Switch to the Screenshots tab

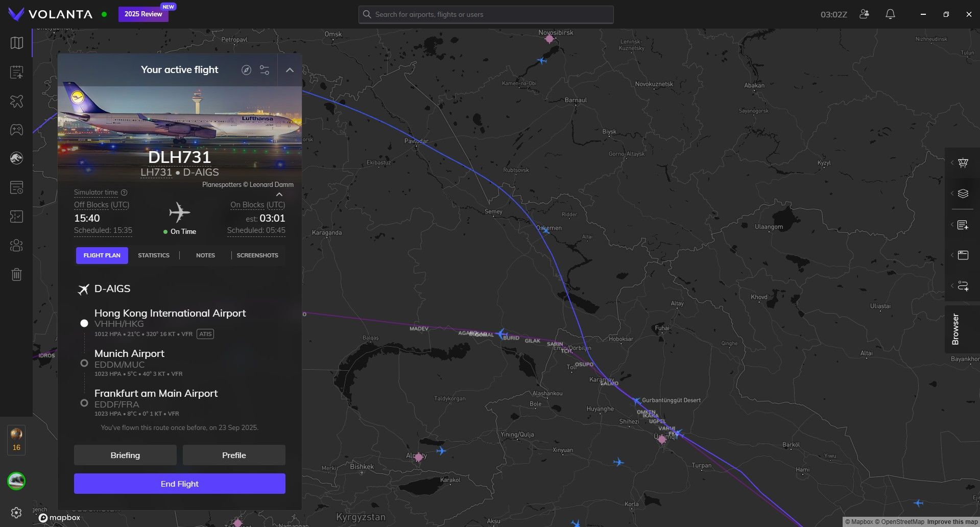[257, 255]
